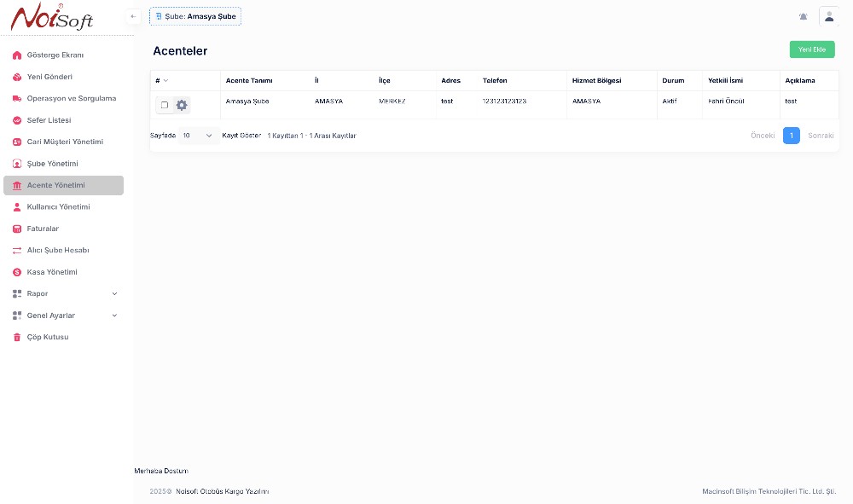Sort by the # column header arrow
The image size is (853, 504).
click(165, 81)
